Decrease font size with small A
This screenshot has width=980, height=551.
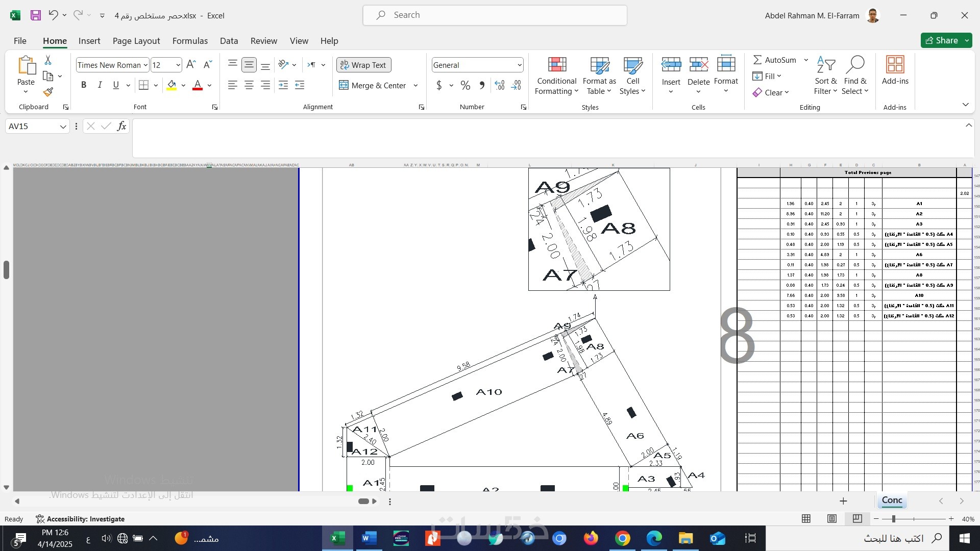tap(207, 65)
